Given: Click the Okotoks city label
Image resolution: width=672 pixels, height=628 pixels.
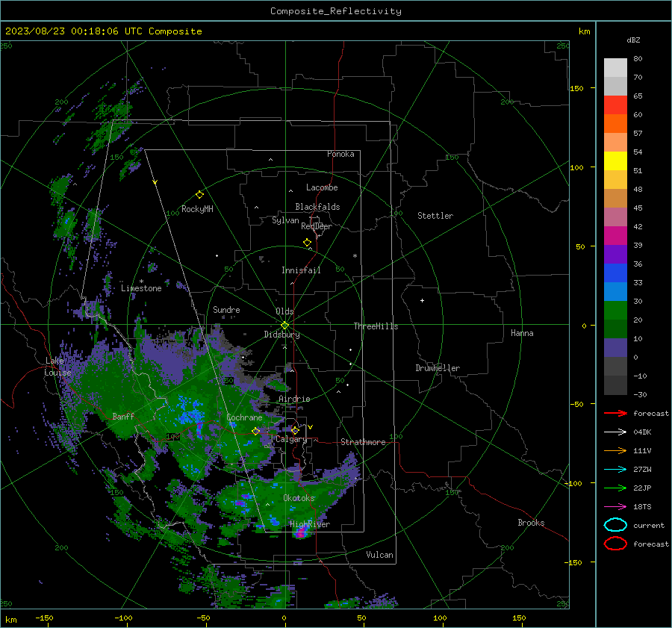Looking at the screenshot, I should 299,498.
